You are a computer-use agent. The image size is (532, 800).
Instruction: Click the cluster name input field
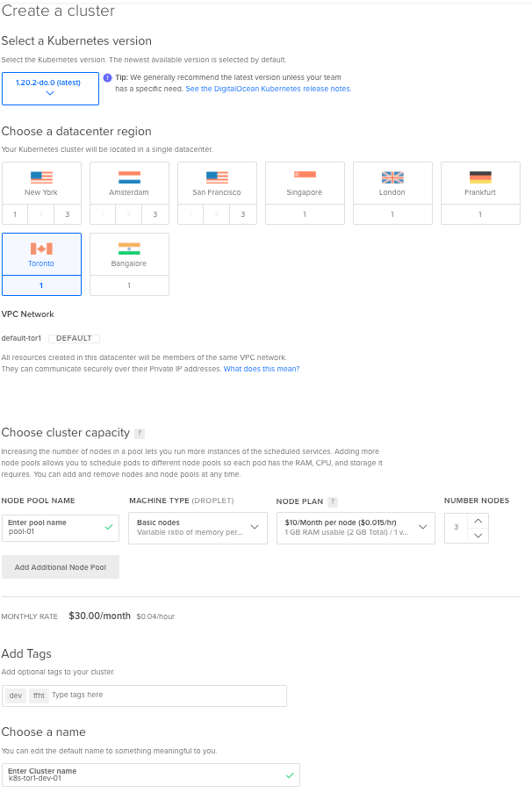coord(150,775)
